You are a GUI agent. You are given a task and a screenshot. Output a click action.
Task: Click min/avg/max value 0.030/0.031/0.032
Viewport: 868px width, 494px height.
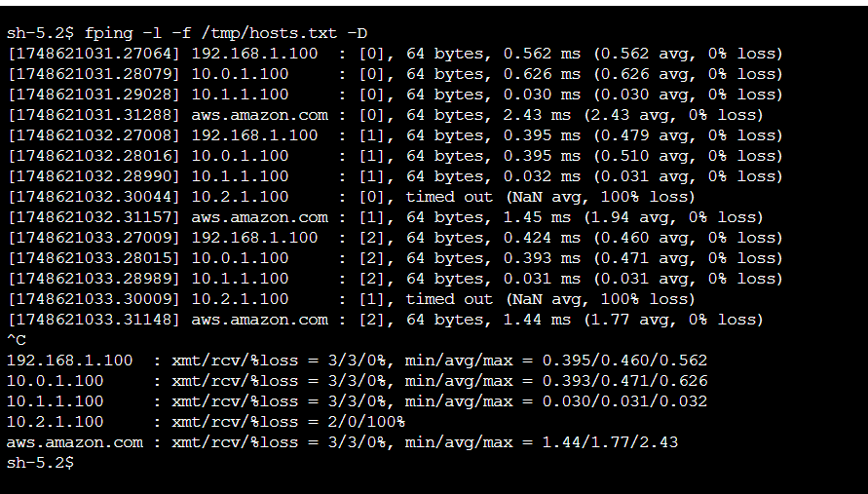click(624, 401)
